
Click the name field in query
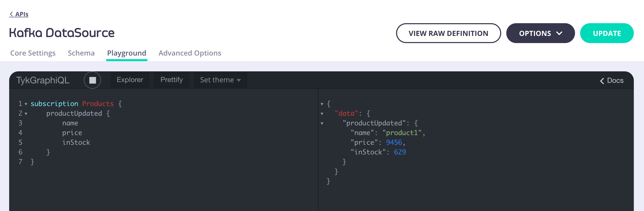70,123
